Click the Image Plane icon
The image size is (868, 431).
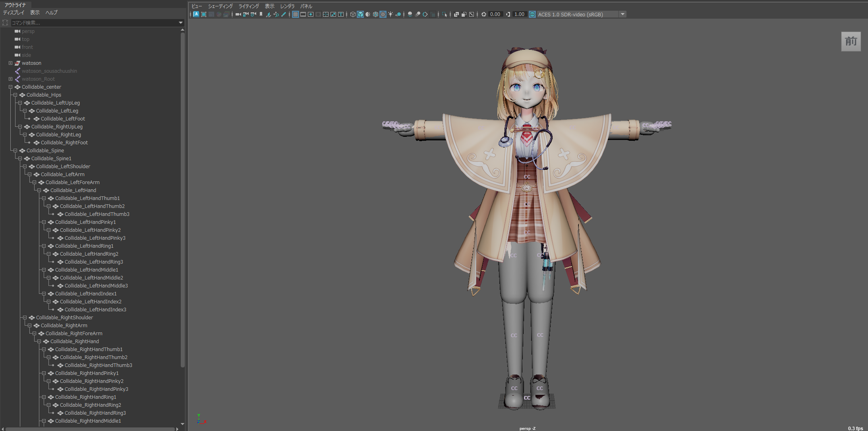[x=269, y=14]
